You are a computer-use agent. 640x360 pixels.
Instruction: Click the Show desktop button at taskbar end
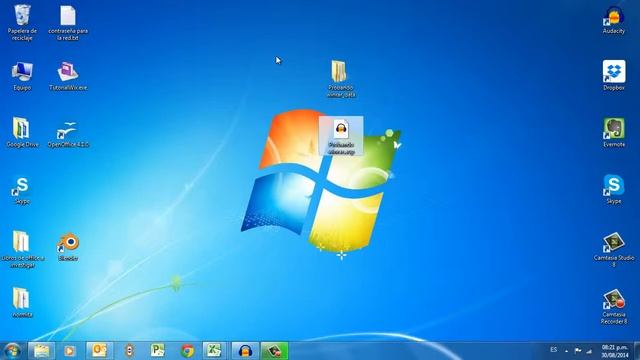click(x=637, y=351)
